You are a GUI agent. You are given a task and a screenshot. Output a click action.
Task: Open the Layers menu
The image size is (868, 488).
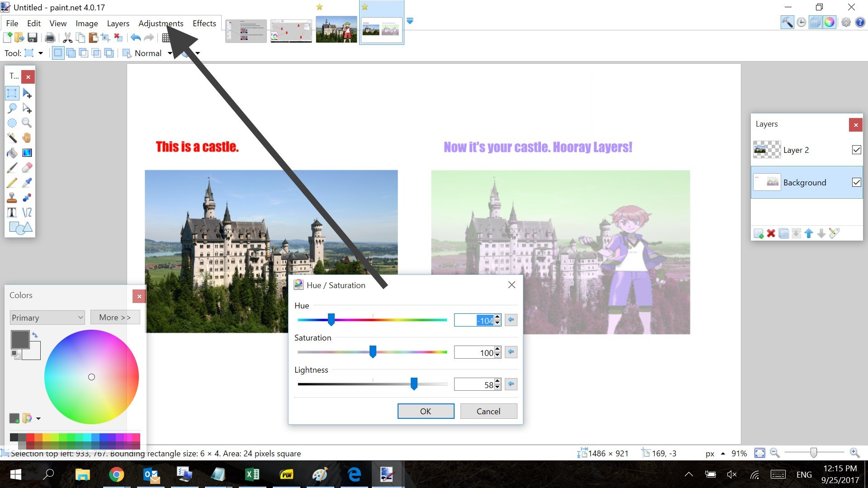tap(118, 23)
